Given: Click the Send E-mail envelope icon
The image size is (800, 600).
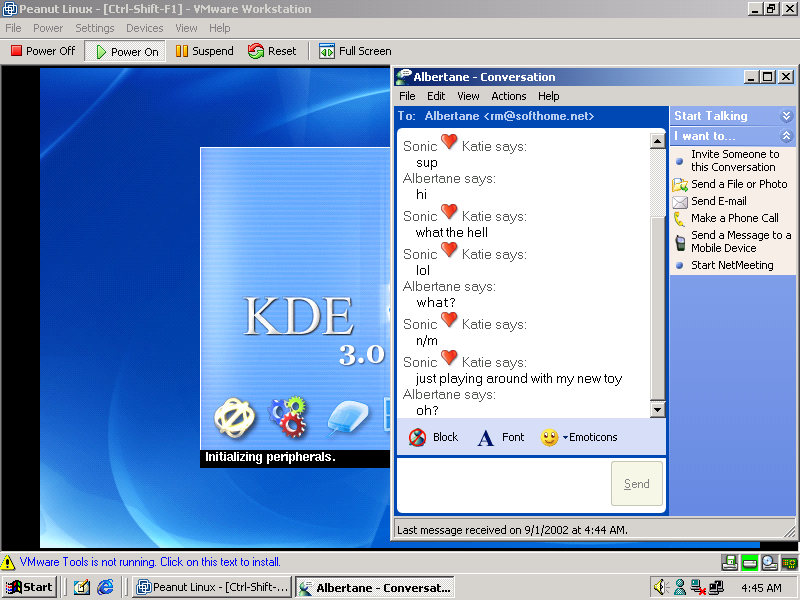Looking at the screenshot, I should 680,201.
